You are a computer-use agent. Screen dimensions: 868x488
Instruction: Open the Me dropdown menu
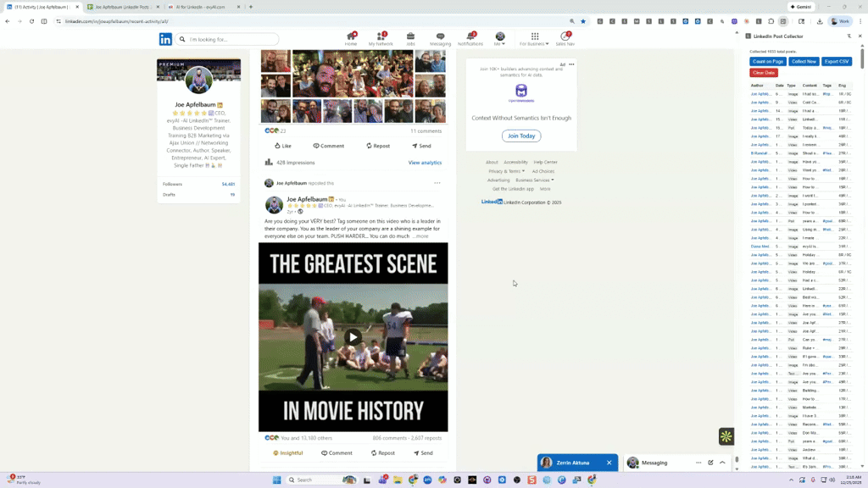click(500, 36)
